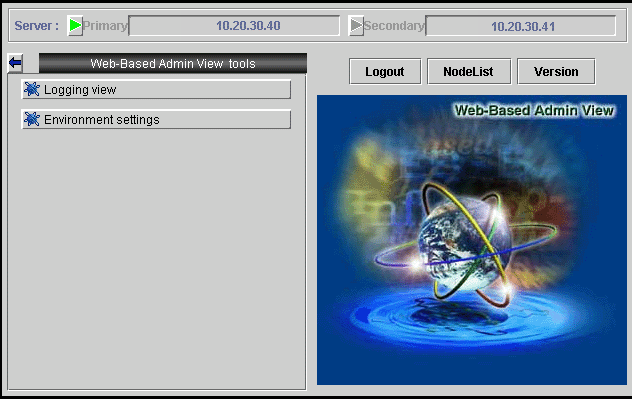
Task: Click the Secondary label text
Action: pyautogui.click(x=394, y=26)
